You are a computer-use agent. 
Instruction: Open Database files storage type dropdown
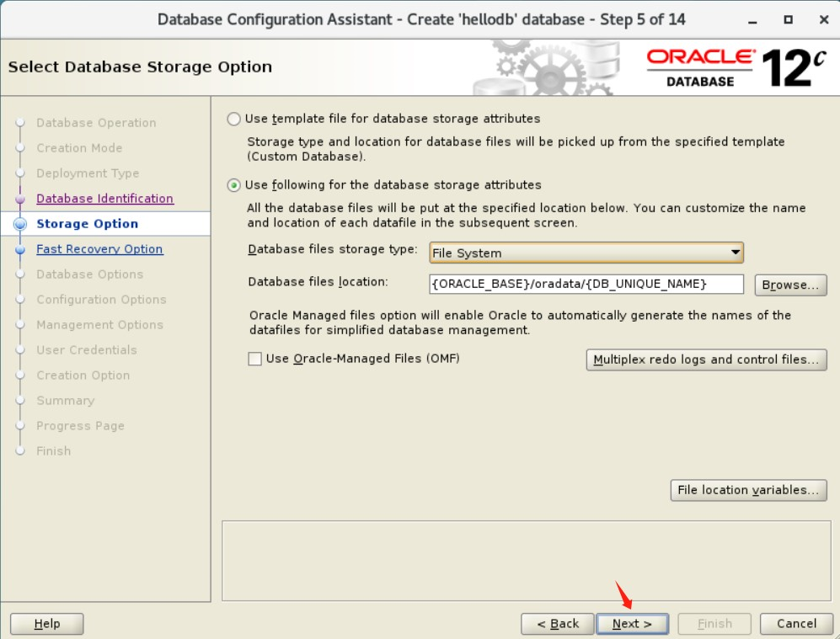point(586,253)
